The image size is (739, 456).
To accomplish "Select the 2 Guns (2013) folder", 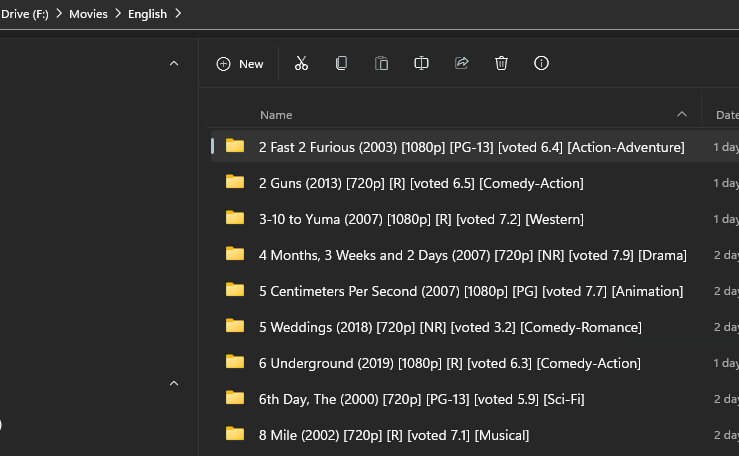I will click(420, 183).
